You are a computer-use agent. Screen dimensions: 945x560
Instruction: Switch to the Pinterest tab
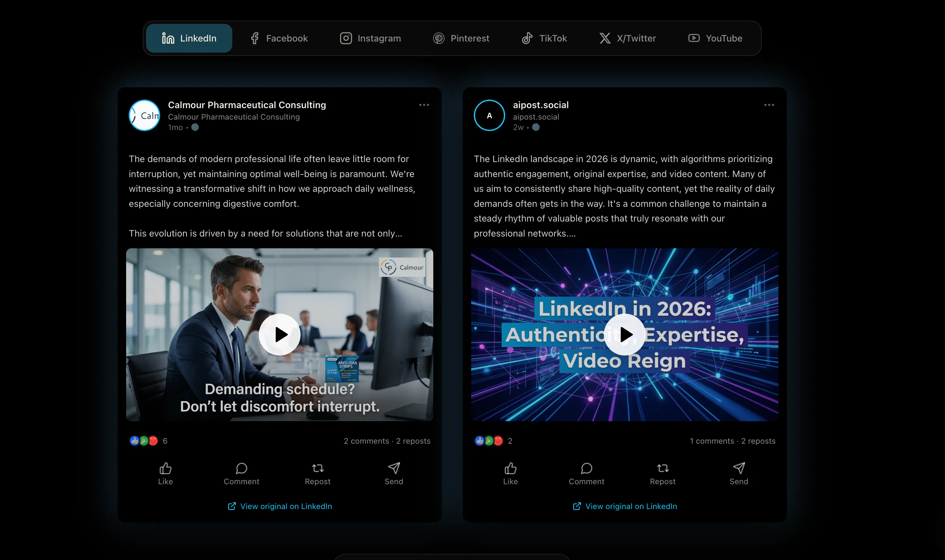461,38
